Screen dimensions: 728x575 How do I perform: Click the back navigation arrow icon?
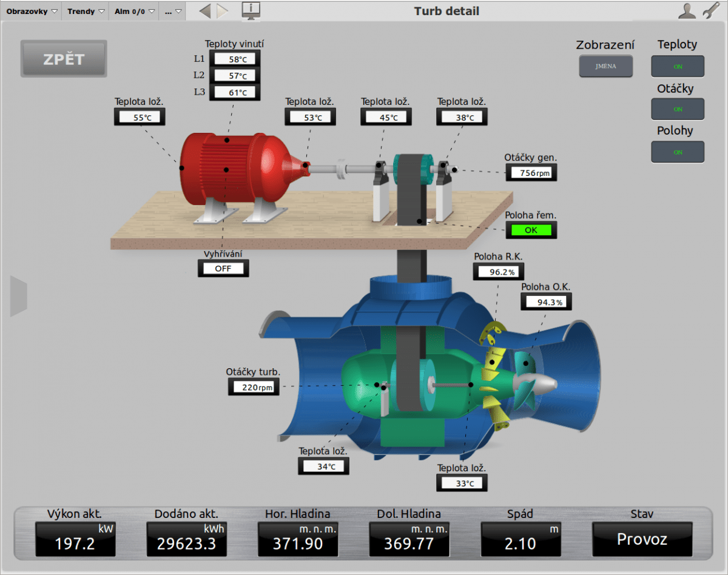pyautogui.click(x=205, y=10)
